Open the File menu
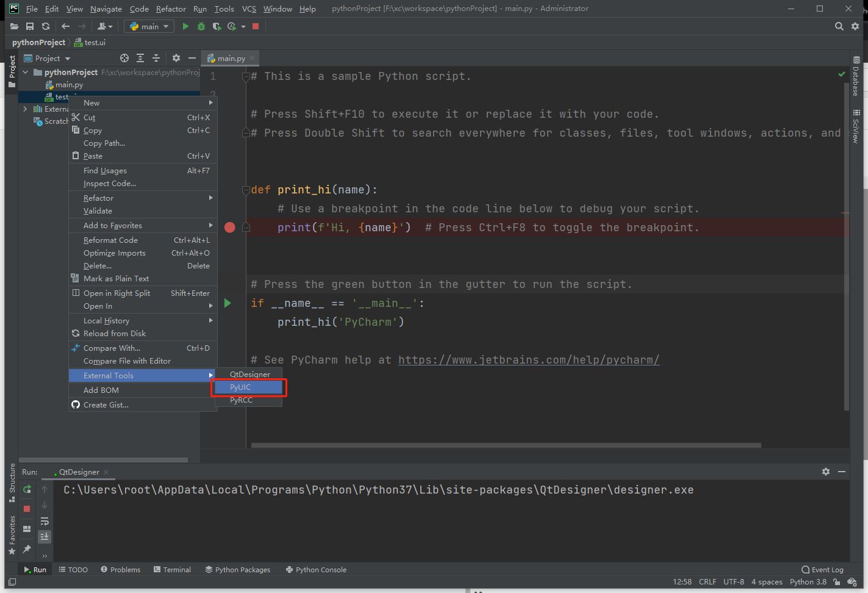This screenshot has height=593, width=868. pos(32,9)
